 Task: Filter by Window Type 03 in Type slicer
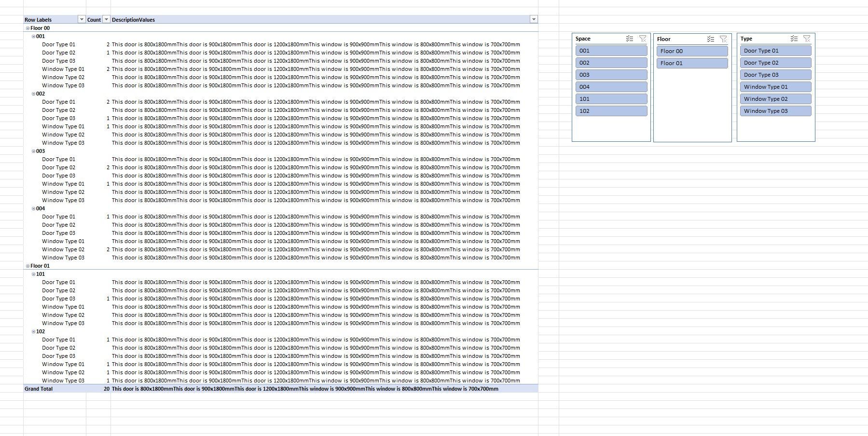pyautogui.click(x=776, y=111)
